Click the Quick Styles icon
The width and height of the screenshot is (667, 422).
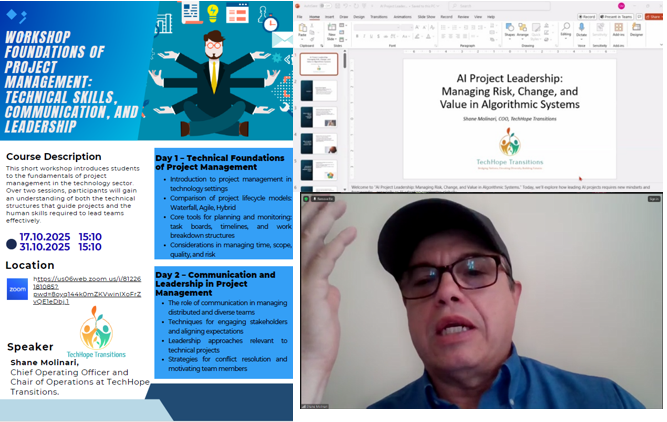pos(536,29)
